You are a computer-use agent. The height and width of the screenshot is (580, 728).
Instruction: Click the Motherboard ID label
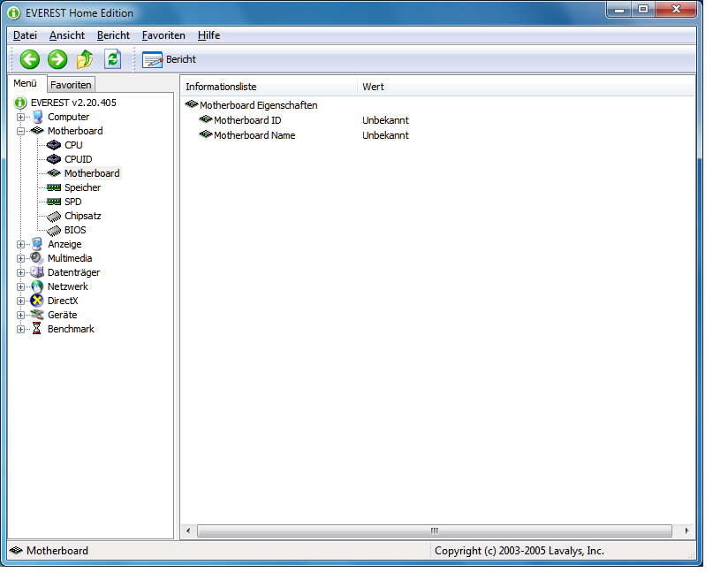(247, 120)
